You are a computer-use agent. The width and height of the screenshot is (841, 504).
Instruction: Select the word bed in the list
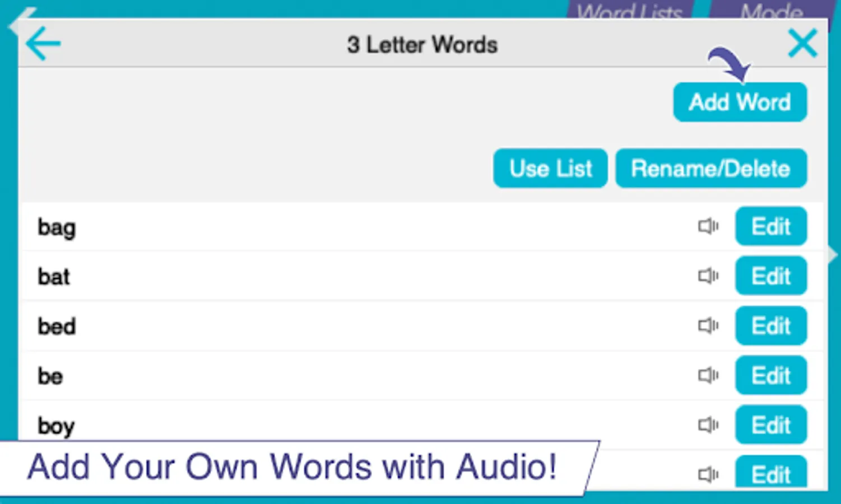coord(57,326)
